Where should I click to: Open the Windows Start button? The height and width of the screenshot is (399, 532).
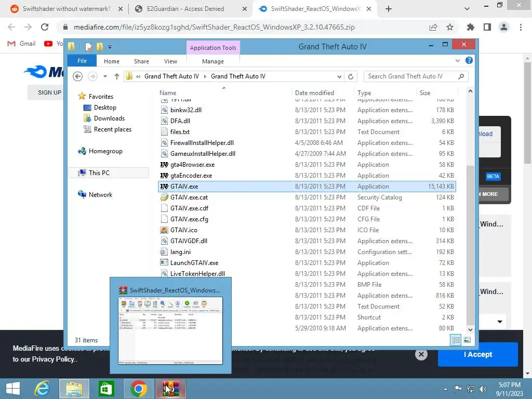(13, 389)
